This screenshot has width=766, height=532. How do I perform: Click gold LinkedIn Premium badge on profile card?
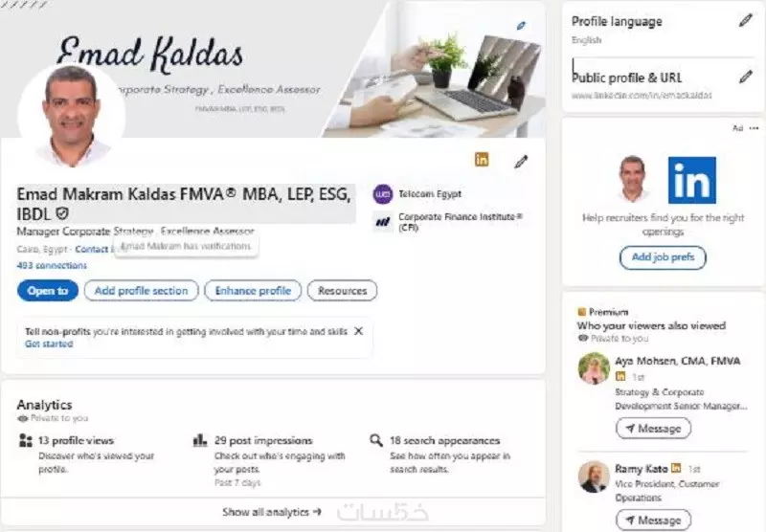click(482, 159)
